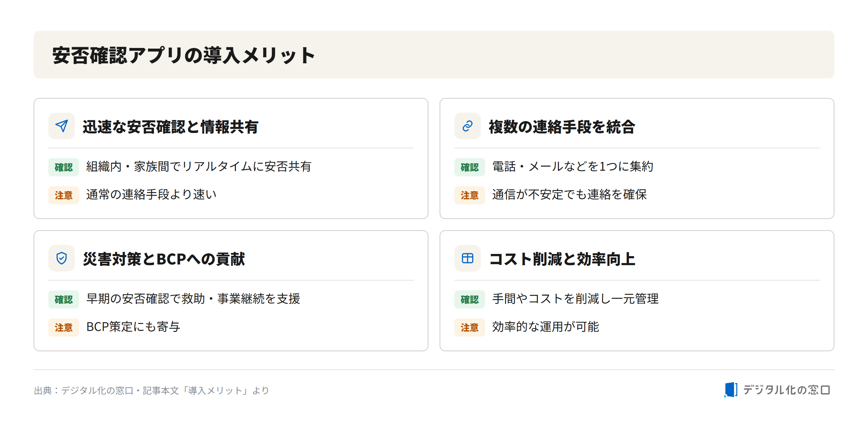Click the orange 注意 badge beside BCP策定
The image size is (868, 431).
tap(64, 327)
